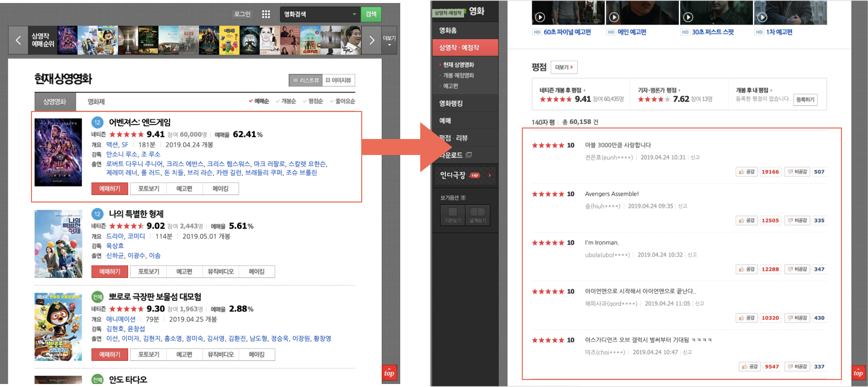Select 현재 상영영화 submenu item
Viewport: 868px width, 387px height.
[x=458, y=64]
